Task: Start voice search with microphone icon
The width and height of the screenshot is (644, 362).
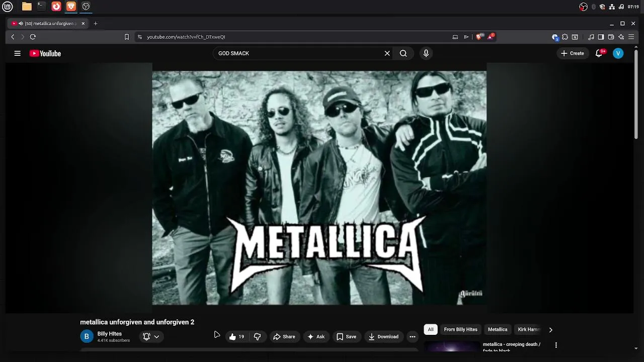Action: [426, 53]
